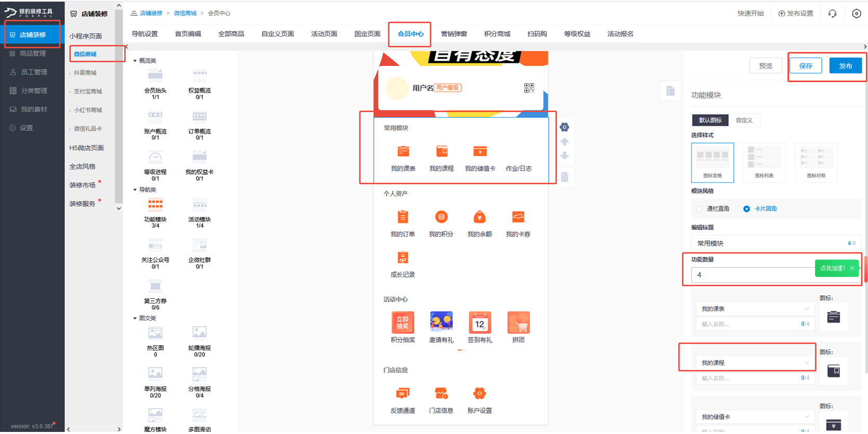Image resolution: width=868 pixels, height=434 pixels.
Task: Choose 图标列表 layout style
Action: pos(764,162)
